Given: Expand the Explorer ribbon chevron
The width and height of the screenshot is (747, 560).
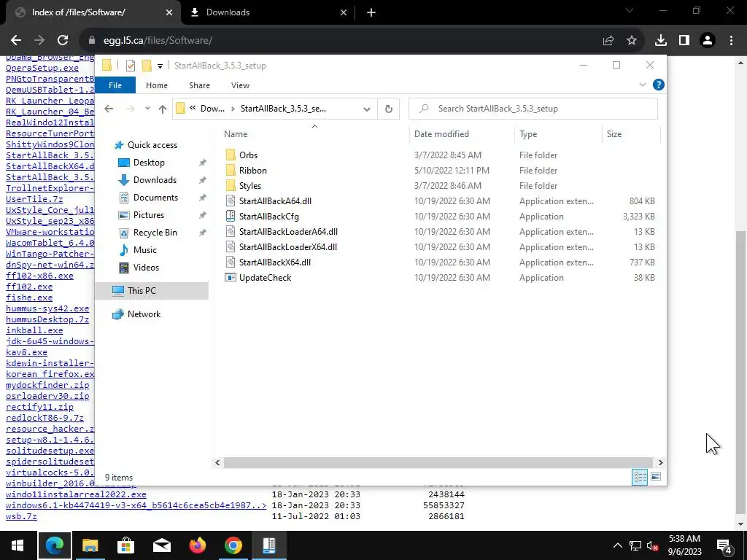Looking at the screenshot, I should (642, 85).
